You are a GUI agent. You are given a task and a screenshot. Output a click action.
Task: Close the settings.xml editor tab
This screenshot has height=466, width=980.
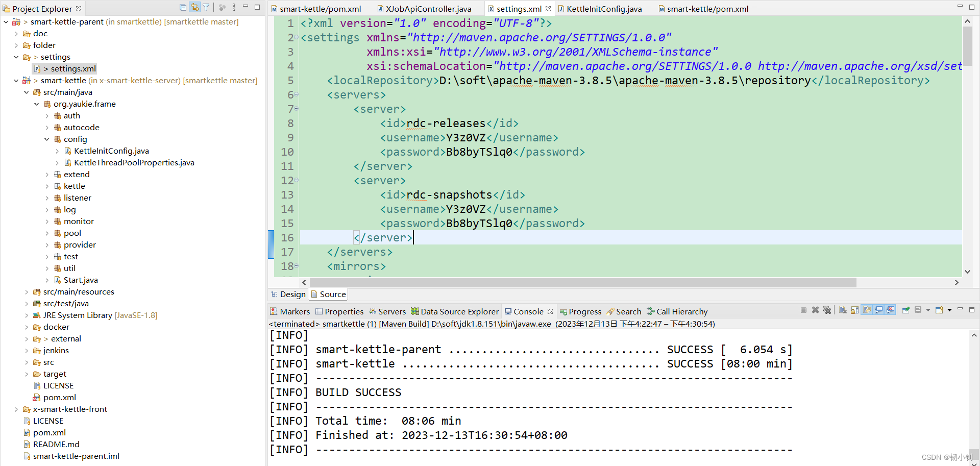click(x=548, y=9)
